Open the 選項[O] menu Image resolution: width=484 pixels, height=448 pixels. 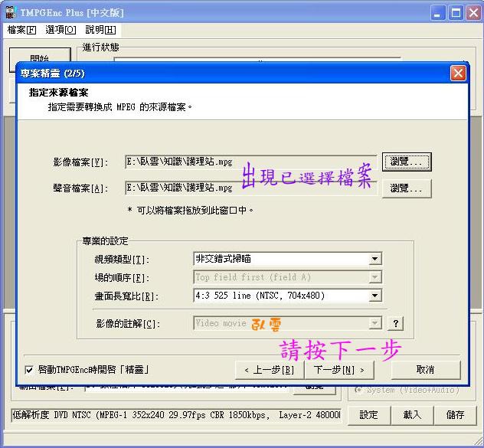tap(60, 30)
